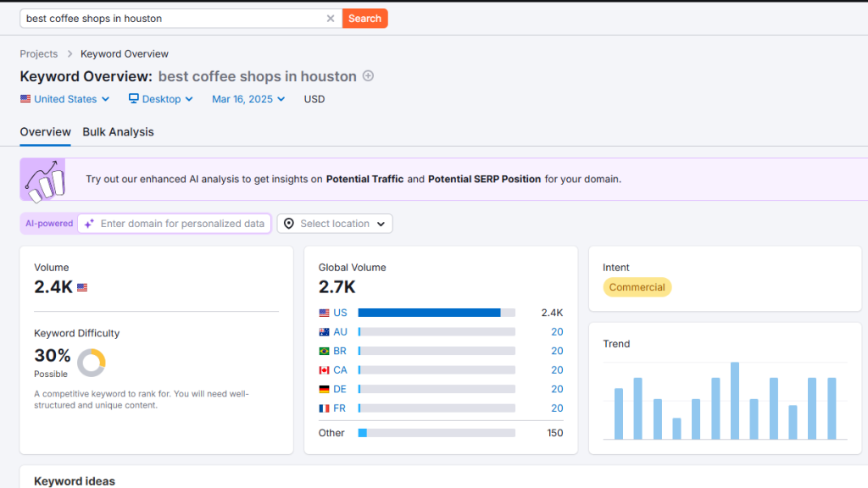Click the France flag in Global Volume

(x=324, y=408)
